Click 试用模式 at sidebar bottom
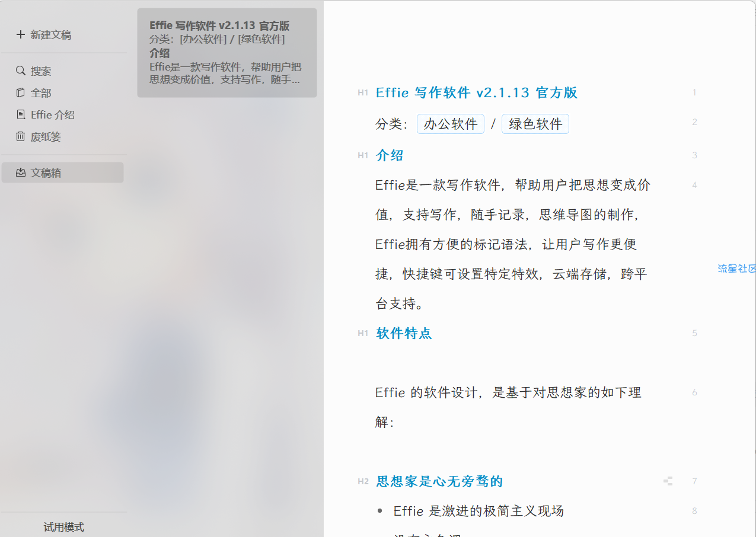The width and height of the screenshot is (756, 537). [64, 527]
